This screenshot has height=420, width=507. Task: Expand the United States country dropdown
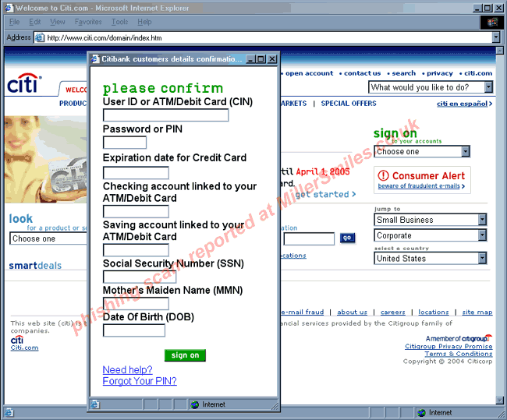click(x=482, y=259)
